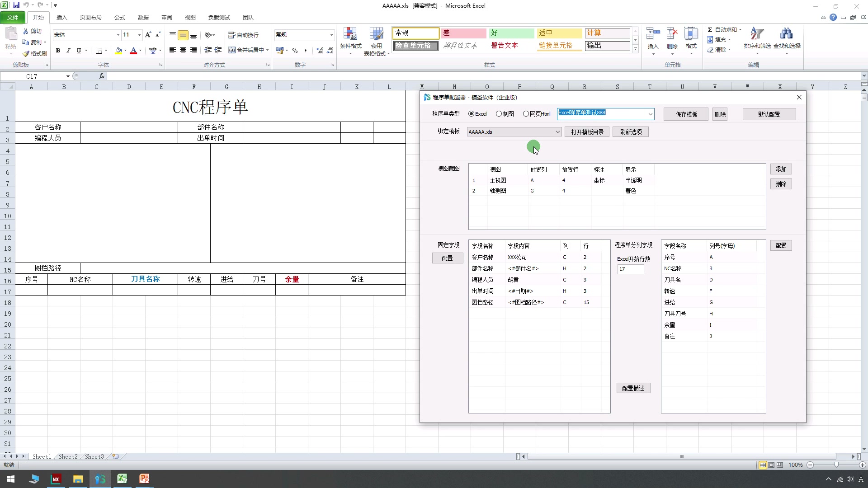
Task: Open the 文件 file menu
Action: (13, 18)
